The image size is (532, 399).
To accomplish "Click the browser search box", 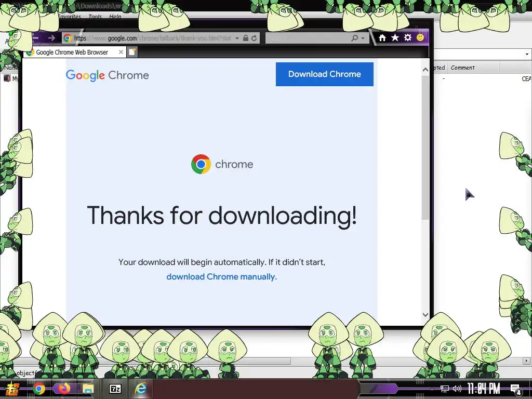I will pos(308,38).
